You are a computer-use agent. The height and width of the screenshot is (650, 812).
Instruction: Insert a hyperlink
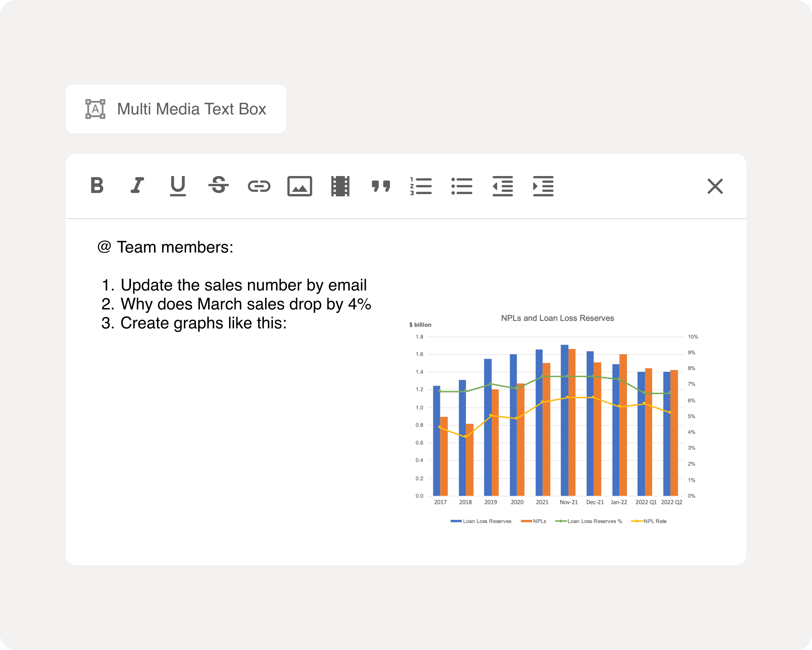259,186
